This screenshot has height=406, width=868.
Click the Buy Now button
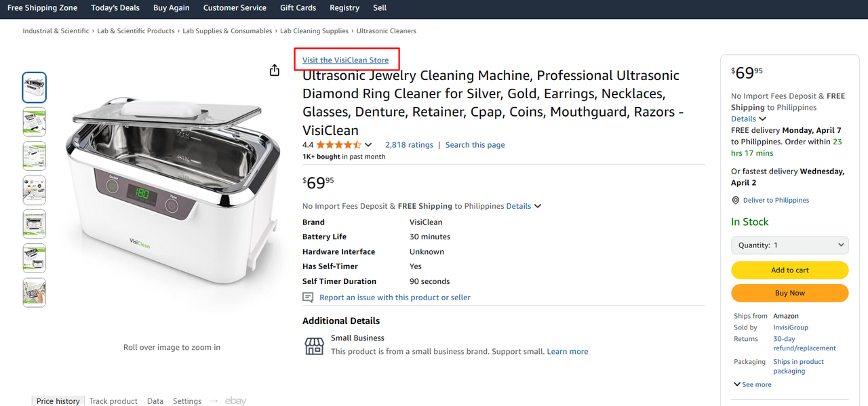pos(789,293)
